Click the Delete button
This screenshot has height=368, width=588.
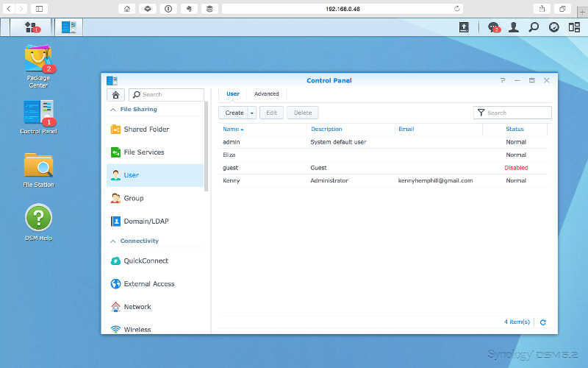click(x=303, y=113)
